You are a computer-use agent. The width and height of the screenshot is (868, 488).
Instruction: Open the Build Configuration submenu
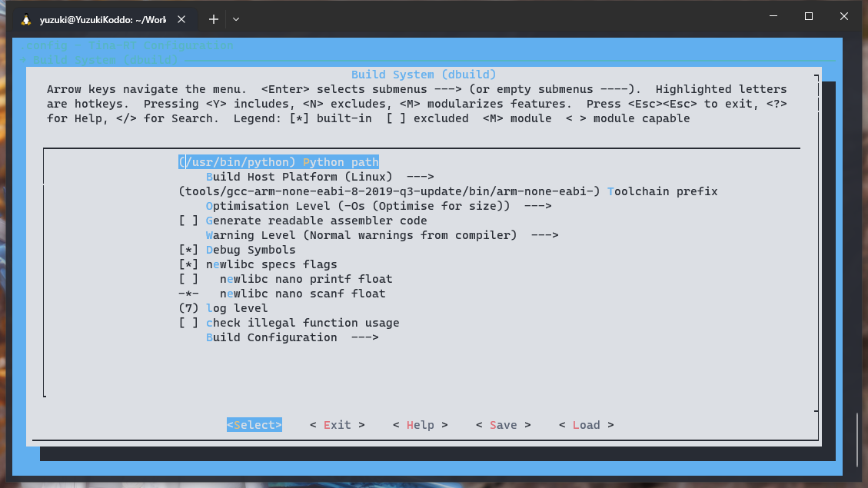click(291, 337)
